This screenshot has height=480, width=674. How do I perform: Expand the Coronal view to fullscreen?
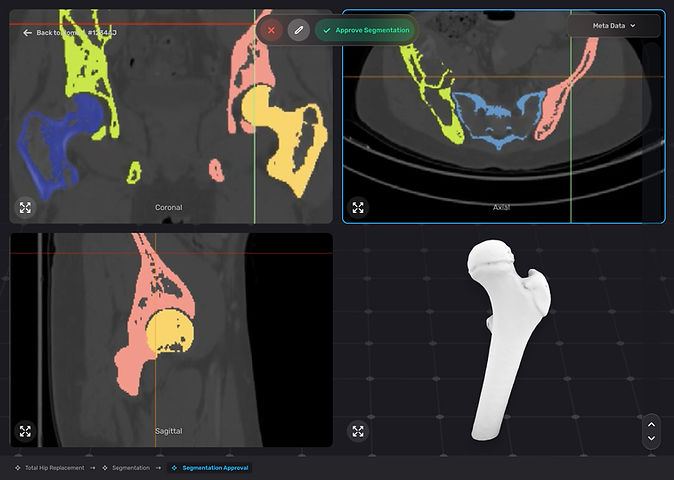25,208
